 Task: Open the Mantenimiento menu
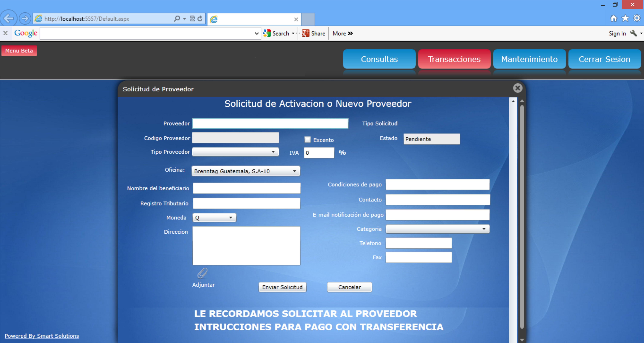coord(529,59)
